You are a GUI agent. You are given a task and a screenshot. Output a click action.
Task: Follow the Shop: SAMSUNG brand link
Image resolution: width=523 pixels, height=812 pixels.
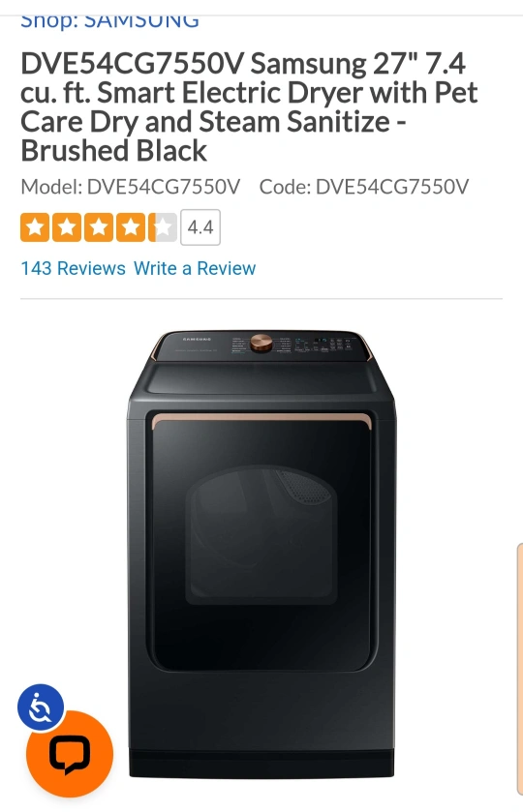pos(109,21)
